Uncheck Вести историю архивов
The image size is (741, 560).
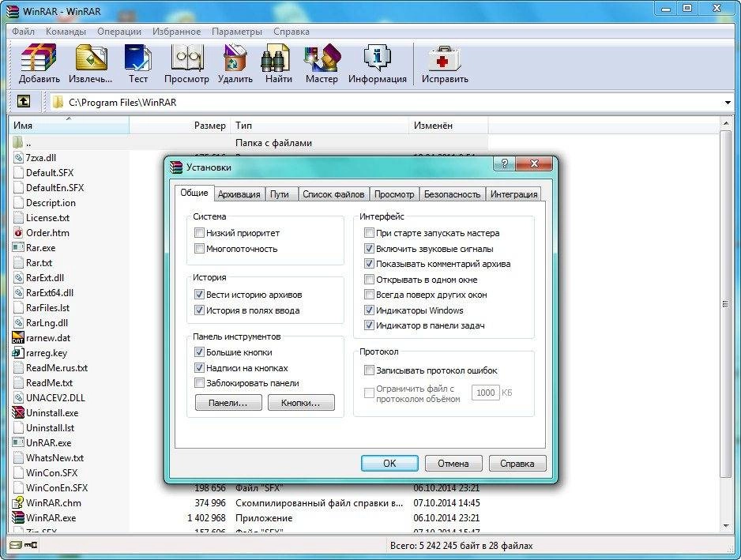click(x=199, y=294)
